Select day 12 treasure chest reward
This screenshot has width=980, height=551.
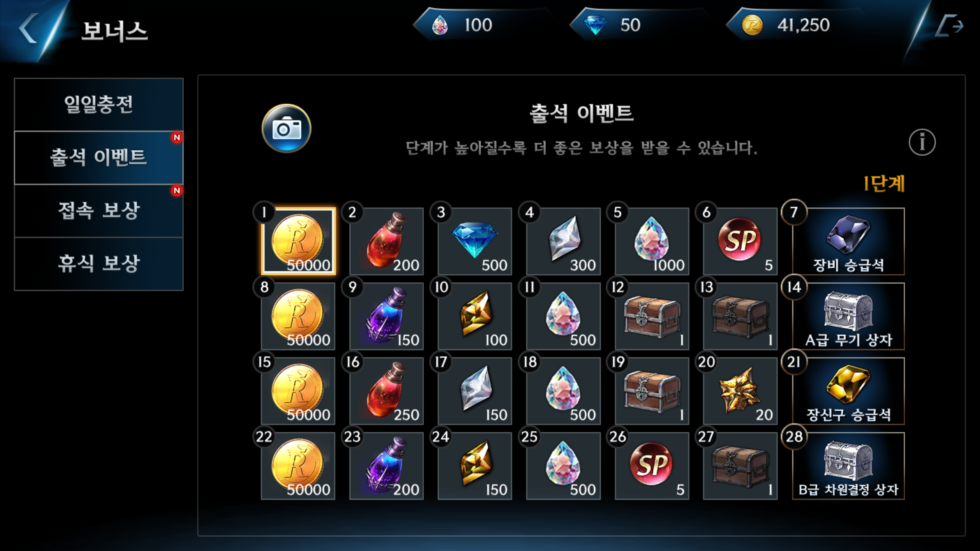(652, 316)
